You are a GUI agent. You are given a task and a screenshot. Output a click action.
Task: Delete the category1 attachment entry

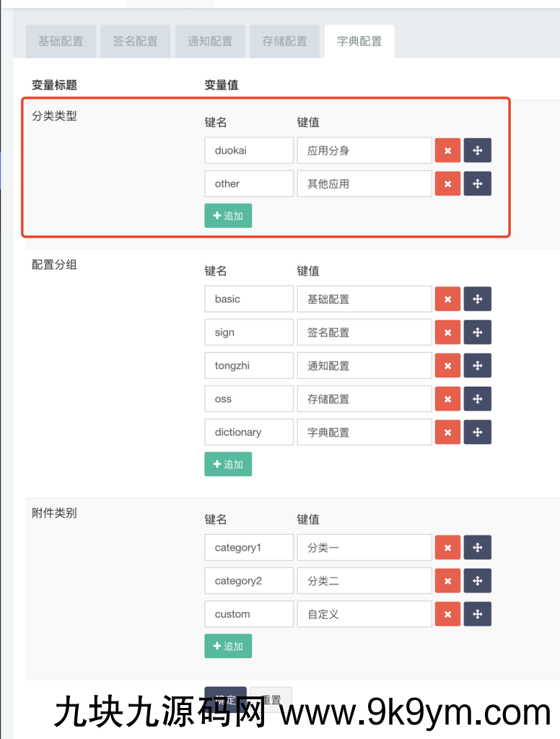(447, 547)
